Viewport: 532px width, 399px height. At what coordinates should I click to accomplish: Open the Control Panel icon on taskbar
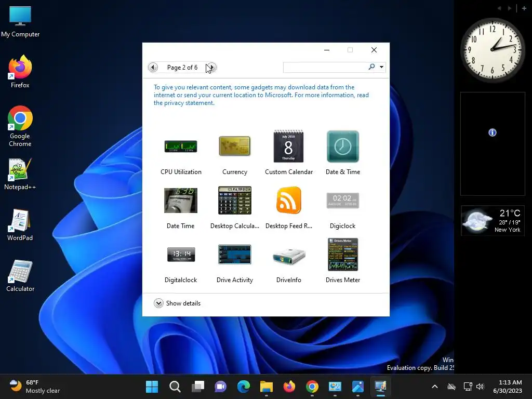(335, 387)
